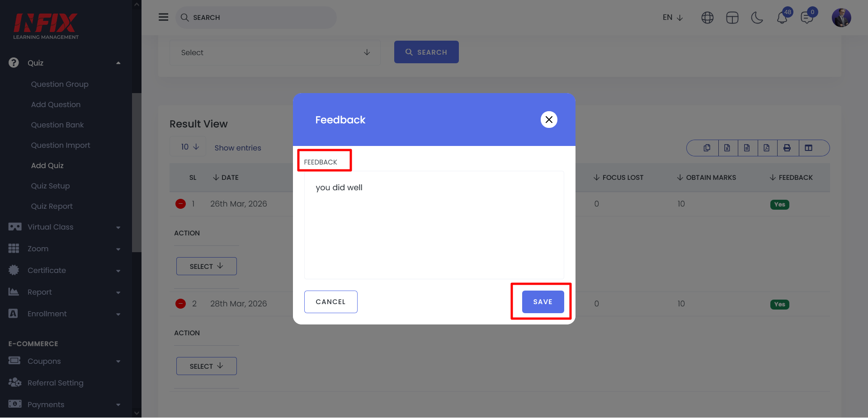
Task: Open the EN language dropdown
Action: pos(673,18)
